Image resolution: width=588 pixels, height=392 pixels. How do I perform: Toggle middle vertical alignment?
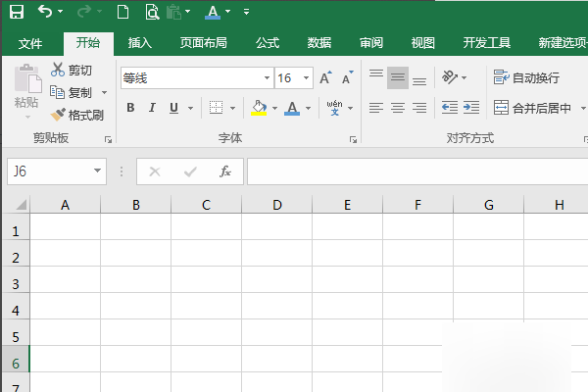click(x=397, y=77)
